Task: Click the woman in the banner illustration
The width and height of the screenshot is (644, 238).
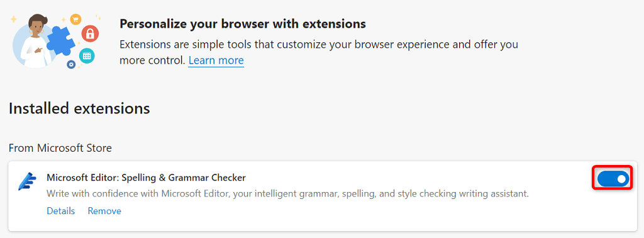Action: [x=35, y=41]
